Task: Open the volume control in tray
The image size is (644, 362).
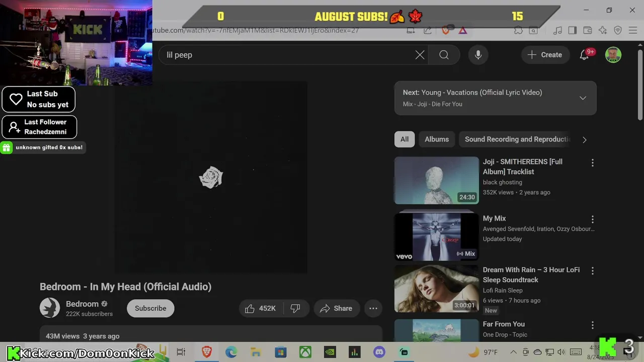Action: [x=561, y=352]
